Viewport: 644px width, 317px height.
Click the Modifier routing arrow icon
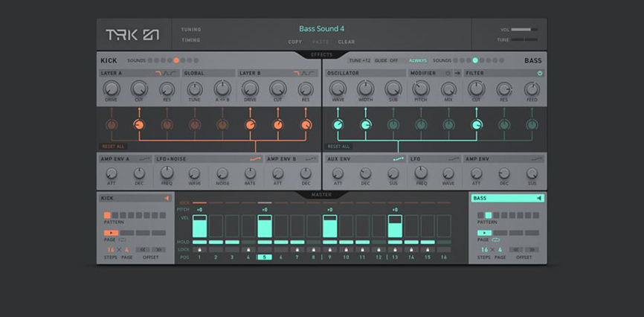pos(457,73)
